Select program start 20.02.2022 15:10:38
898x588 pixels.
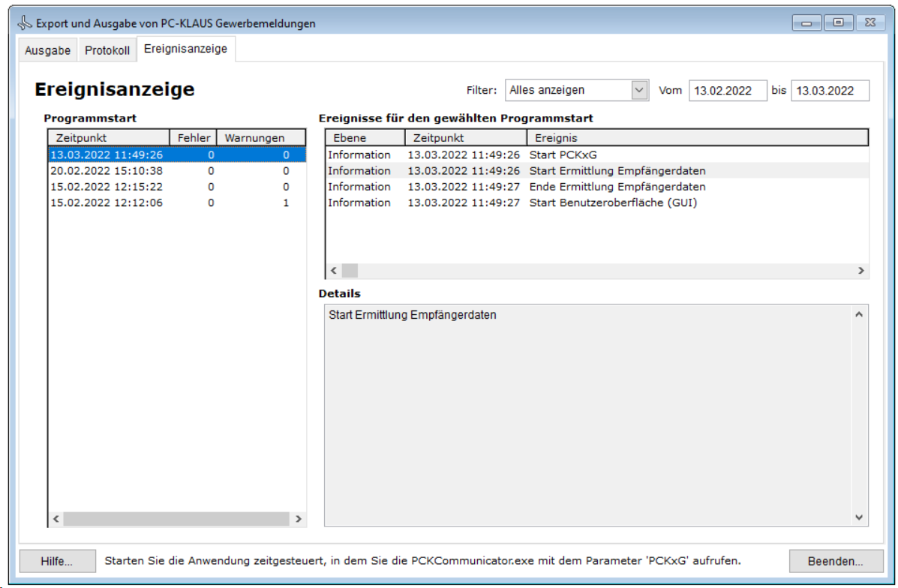click(107, 171)
